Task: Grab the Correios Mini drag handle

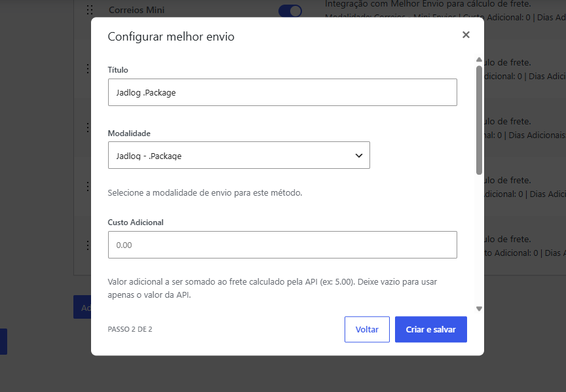Action: click(90, 10)
